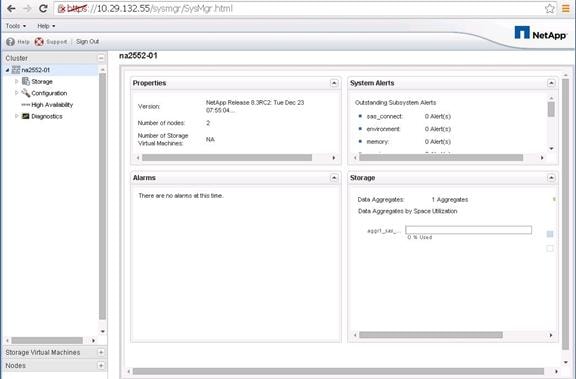576x379 pixels.
Task: Click the Configuration wrench icon
Action: pos(26,93)
